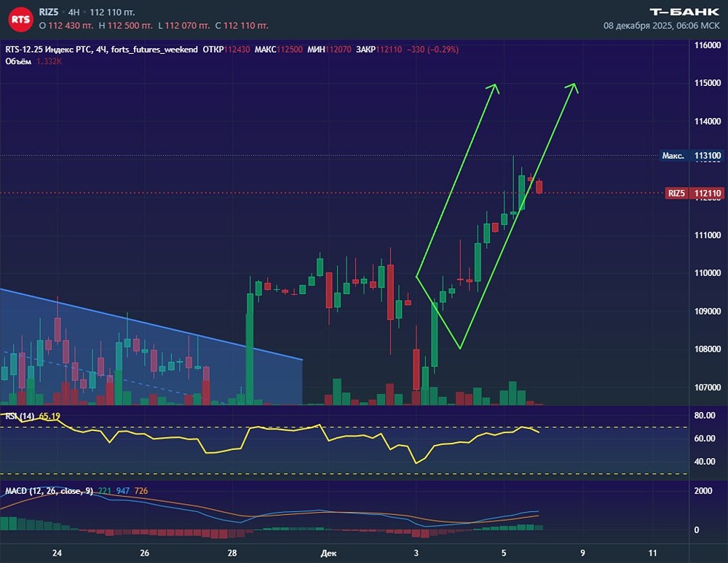
Task: Click the red RIZ5 112110 price tag
Action: 694,193
